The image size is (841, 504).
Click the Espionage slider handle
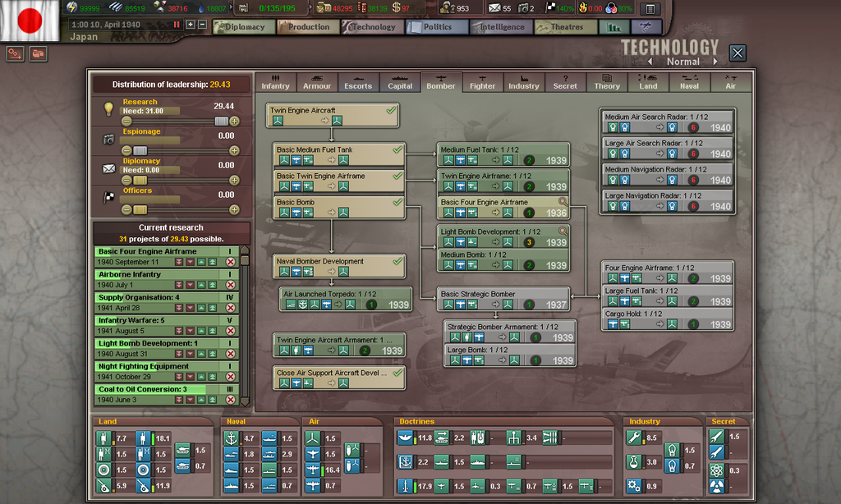click(140, 151)
